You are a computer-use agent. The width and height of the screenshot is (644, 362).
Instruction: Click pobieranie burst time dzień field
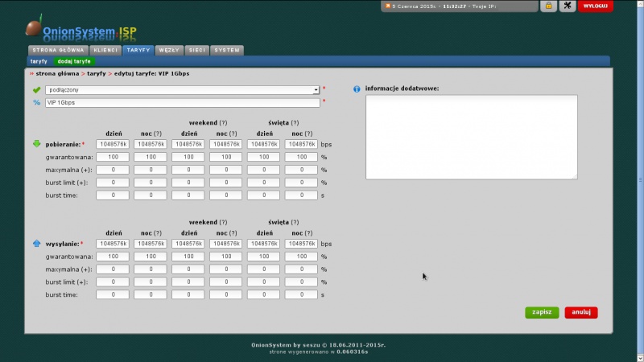[x=113, y=195]
